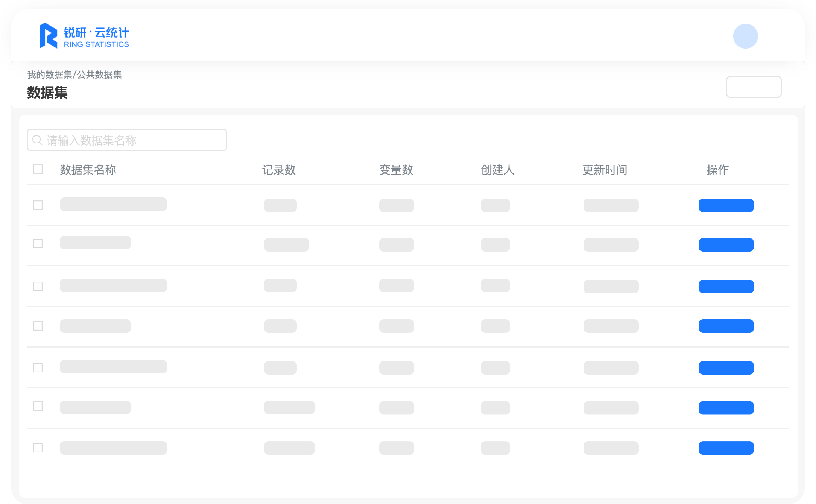Open the user avatar circle
Image resolution: width=816 pixels, height=504 pixels.
[x=745, y=36]
